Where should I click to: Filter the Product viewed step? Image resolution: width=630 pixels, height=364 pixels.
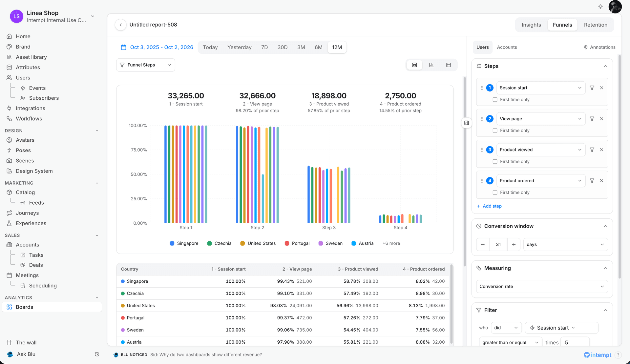(x=592, y=150)
